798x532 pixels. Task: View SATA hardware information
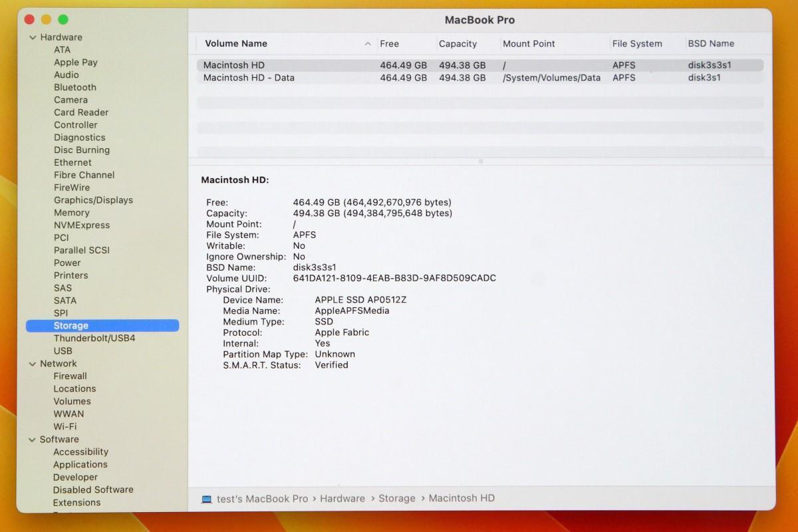(65, 301)
